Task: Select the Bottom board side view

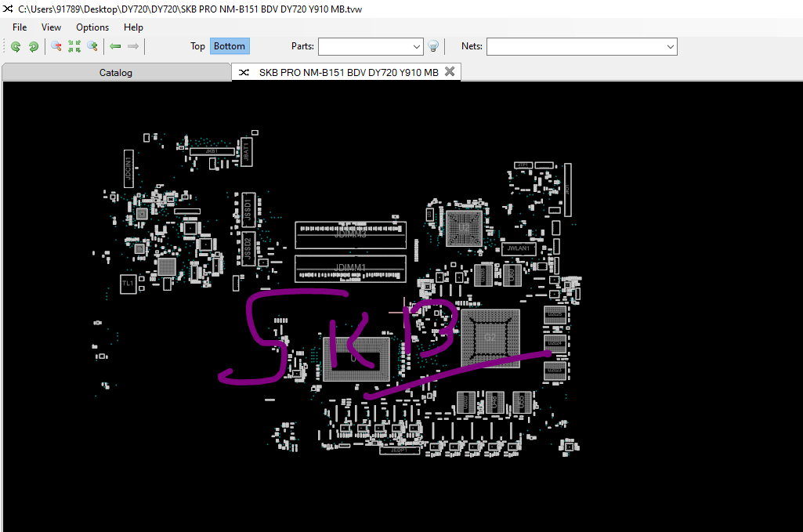Action: pos(230,46)
